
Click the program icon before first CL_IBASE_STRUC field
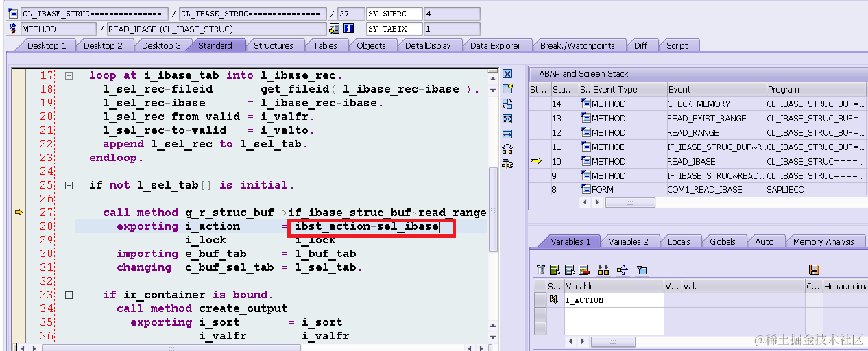tap(13, 13)
